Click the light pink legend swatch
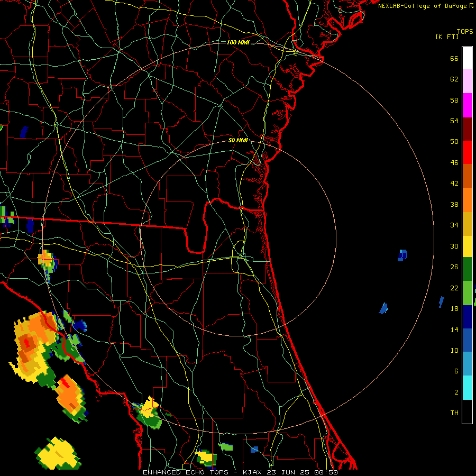Image resolution: width=476 pixels, height=476 pixels. (x=467, y=81)
